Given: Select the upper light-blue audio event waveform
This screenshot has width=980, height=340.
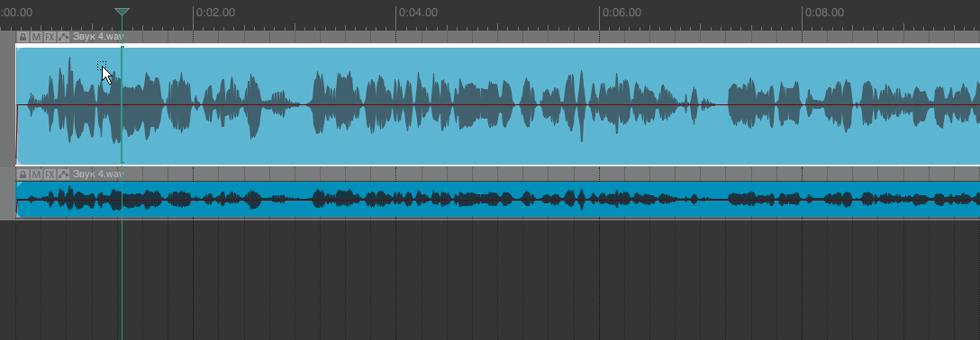Looking at the screenshot, I should (497, 105).
